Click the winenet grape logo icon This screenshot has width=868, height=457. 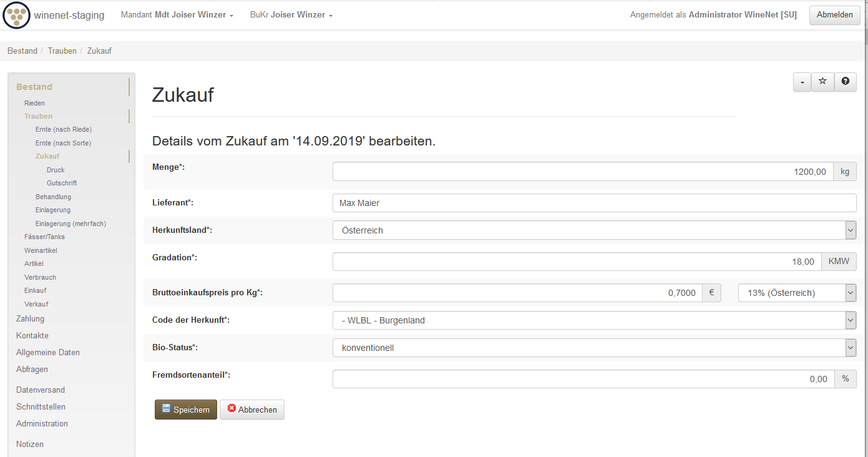tap(16, 15)
